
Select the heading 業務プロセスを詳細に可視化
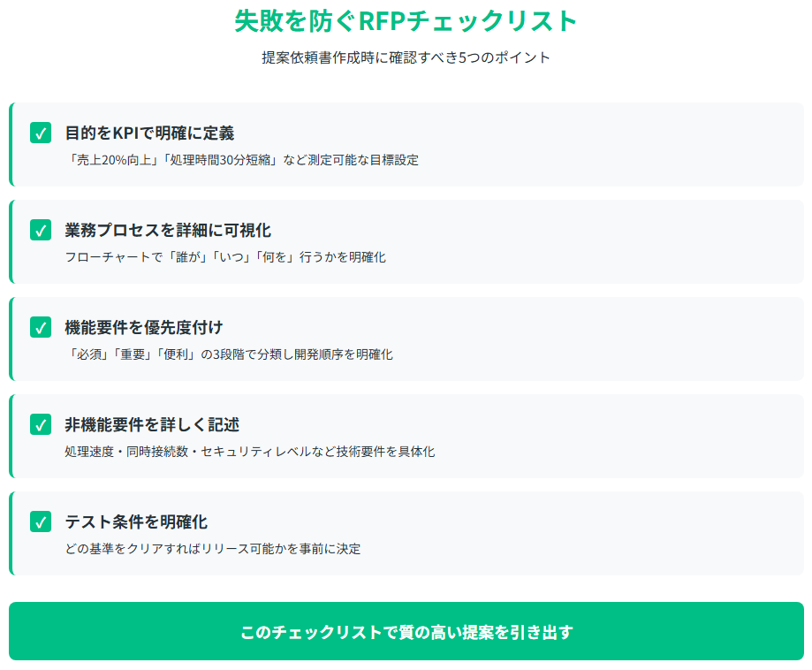point(168,231)
